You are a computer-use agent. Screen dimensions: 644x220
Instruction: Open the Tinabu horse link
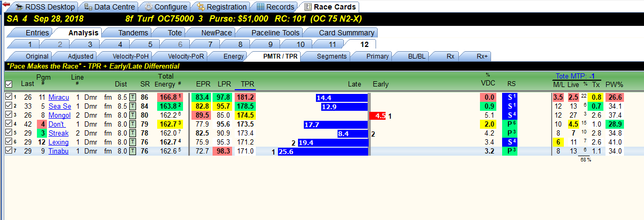(59, 151)
